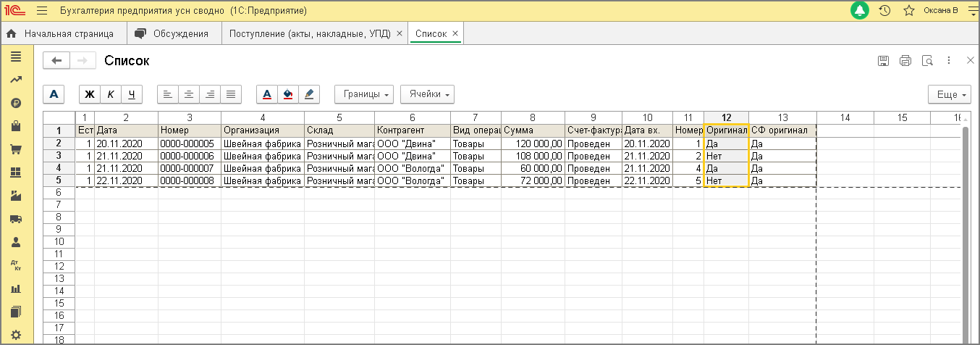Screen dimensions: 980x345
Task: Choose cell background fill color
Action: tap(288, 94)
